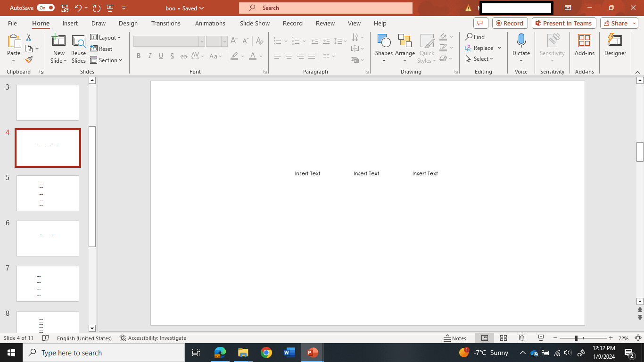Open the Transitions tab
The image size is (644, 362).
point(165,23)
